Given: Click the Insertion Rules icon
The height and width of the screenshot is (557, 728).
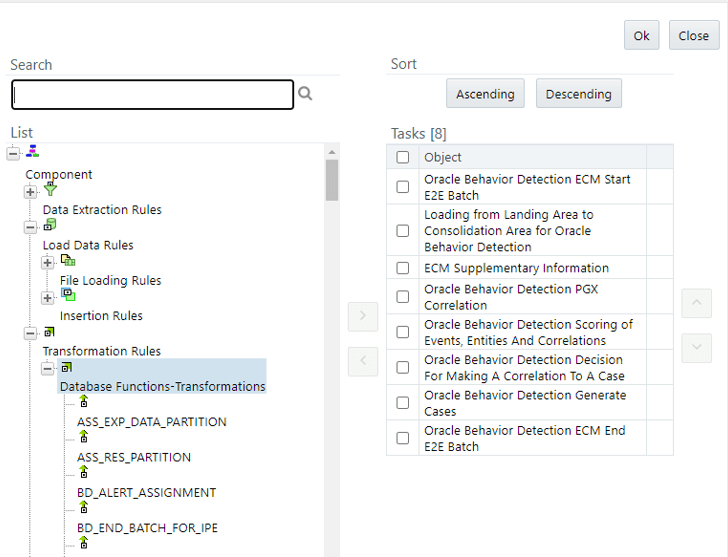Looking at the screenshot, I should click(x=68, y=295).
